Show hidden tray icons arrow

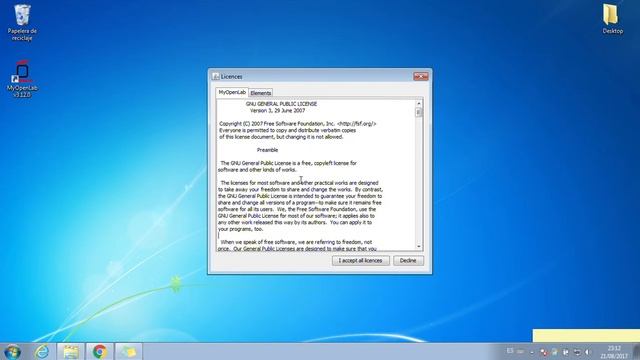(532, 352)
